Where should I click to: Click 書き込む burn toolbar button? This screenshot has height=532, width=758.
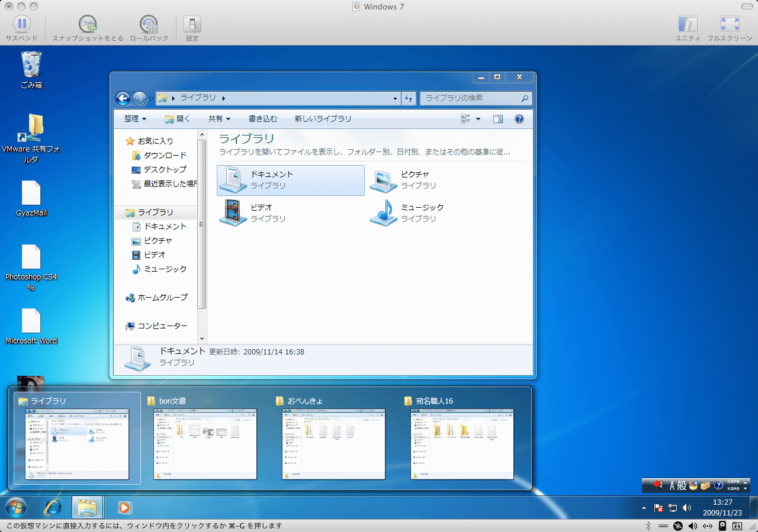coord(263,119)
